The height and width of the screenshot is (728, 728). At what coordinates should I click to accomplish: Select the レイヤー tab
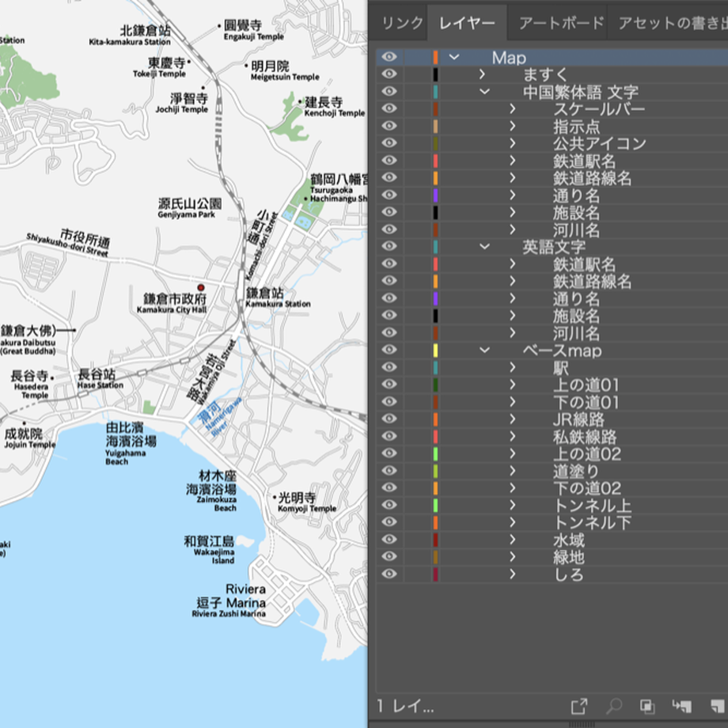(x=467, y=23)
